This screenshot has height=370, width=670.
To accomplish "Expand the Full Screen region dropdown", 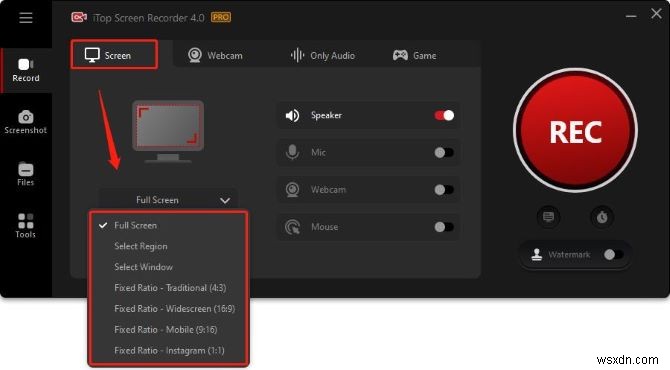I will click(168, 200).
